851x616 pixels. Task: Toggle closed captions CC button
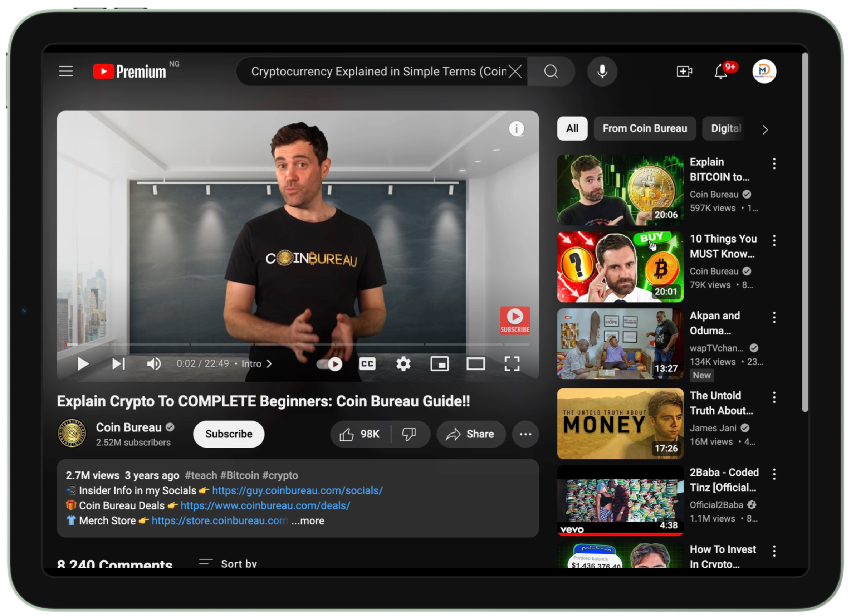pyautogui.click(x=368, y=363)
